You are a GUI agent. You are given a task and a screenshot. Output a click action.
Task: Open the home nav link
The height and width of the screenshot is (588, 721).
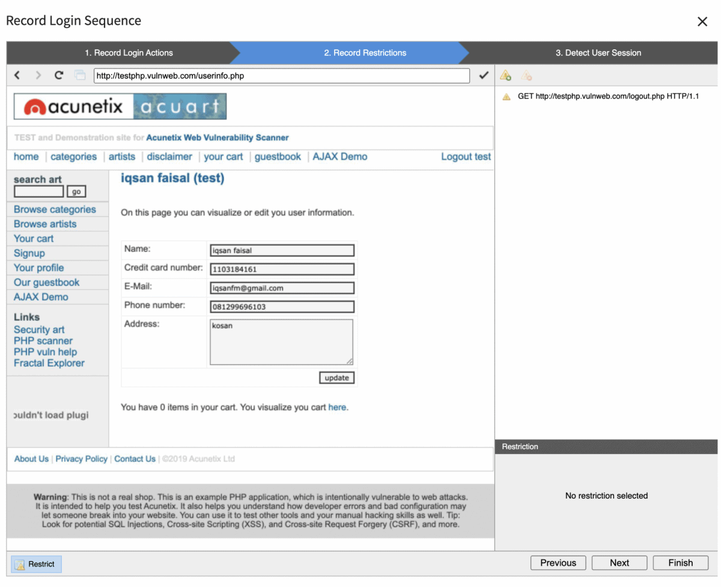click(26, 157)
